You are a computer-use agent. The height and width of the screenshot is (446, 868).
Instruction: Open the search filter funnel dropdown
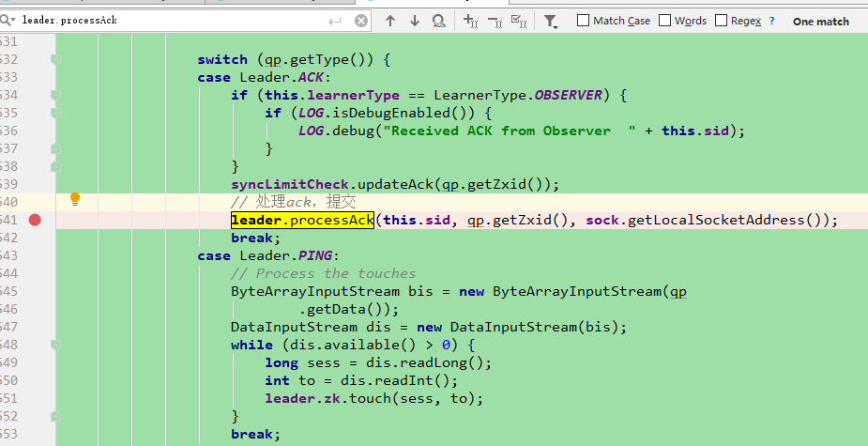pos(551,21)
